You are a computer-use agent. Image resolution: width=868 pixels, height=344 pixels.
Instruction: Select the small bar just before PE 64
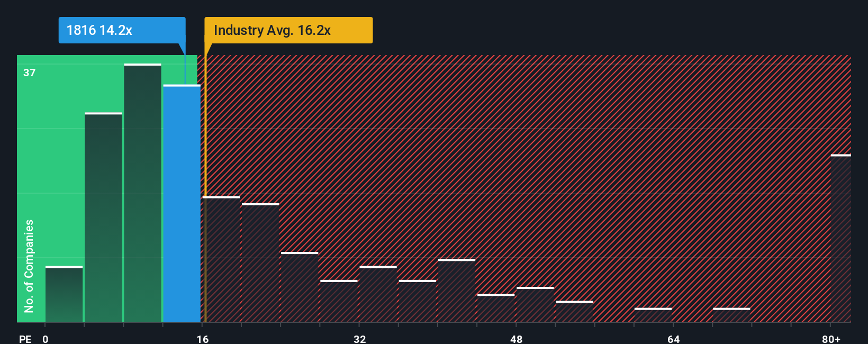[653, 315]
